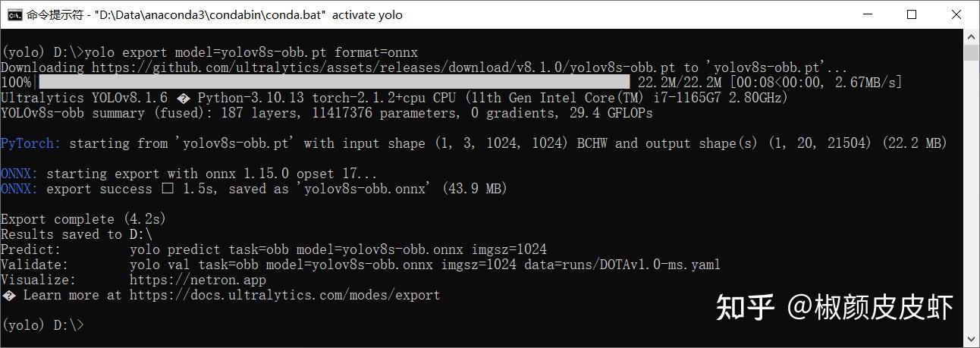Maximize the command prompt window

pos(912,14)
